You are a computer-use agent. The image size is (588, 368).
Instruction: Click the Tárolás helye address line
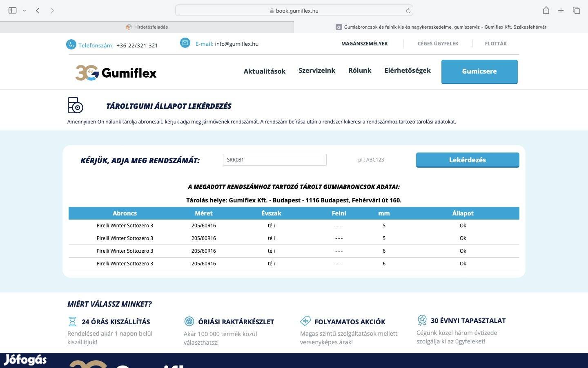coord(294,200)
